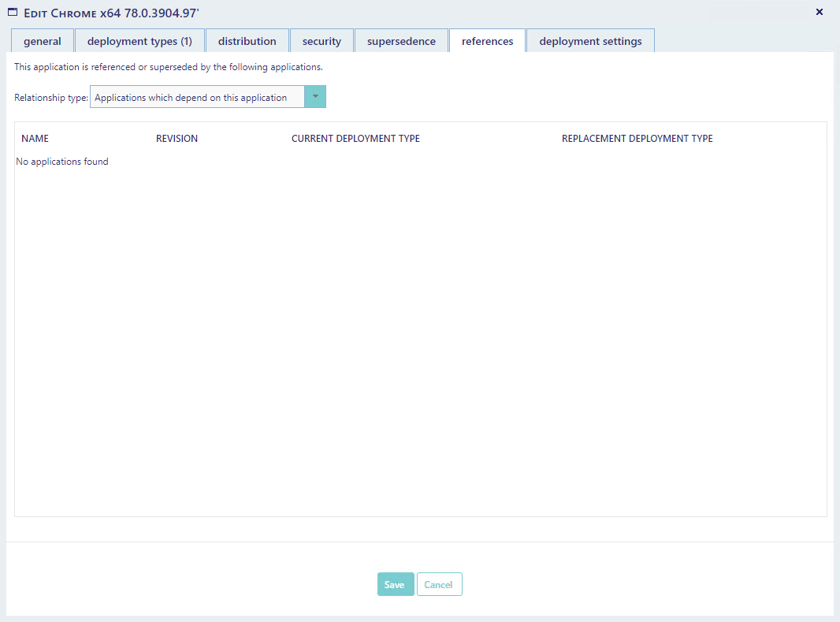The width and height of the screenshot is (840, 622).
Task: Go to the distribution tab
Action: pos(247,41)
